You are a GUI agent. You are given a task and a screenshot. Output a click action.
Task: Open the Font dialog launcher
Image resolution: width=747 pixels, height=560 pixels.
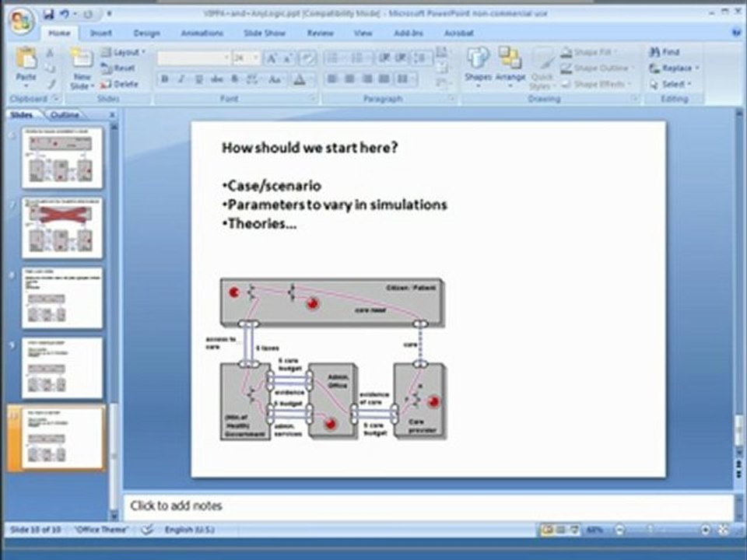pos(313,98)
